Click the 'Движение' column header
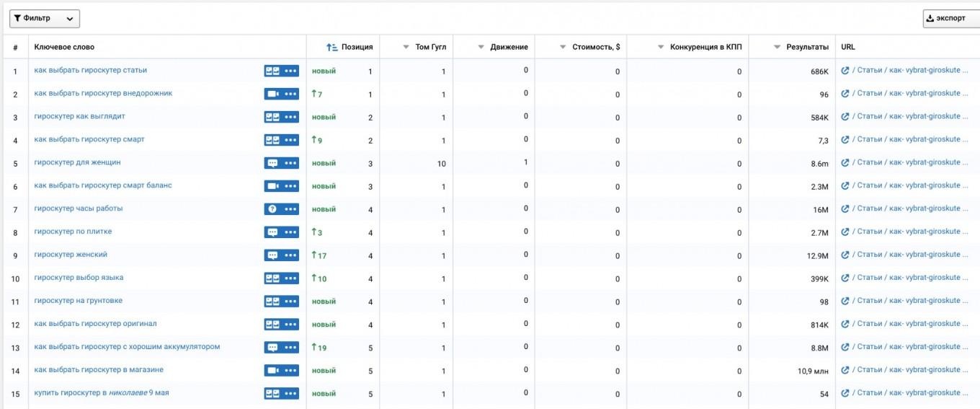This screenshot has height=409, width=980. [x=509, y=48]
